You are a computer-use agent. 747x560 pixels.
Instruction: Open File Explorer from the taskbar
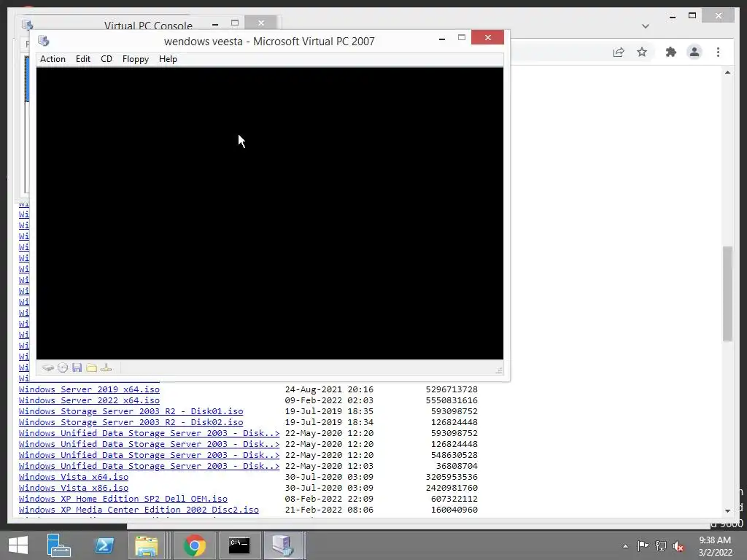pos(146,545)
